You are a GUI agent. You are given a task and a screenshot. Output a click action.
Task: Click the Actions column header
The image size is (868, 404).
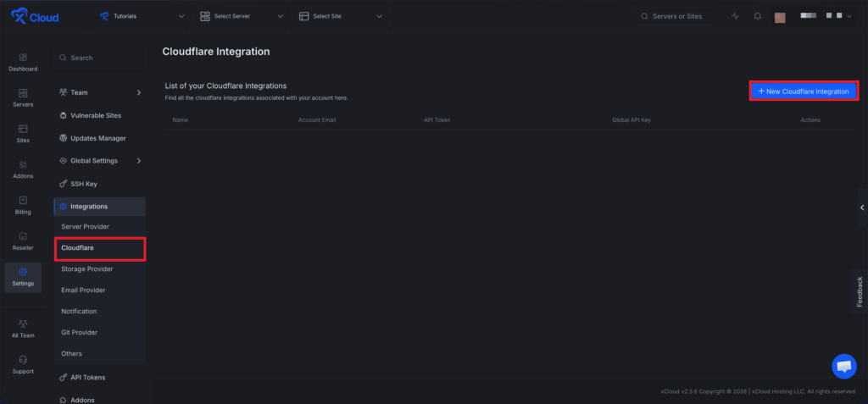coord(810,120)
